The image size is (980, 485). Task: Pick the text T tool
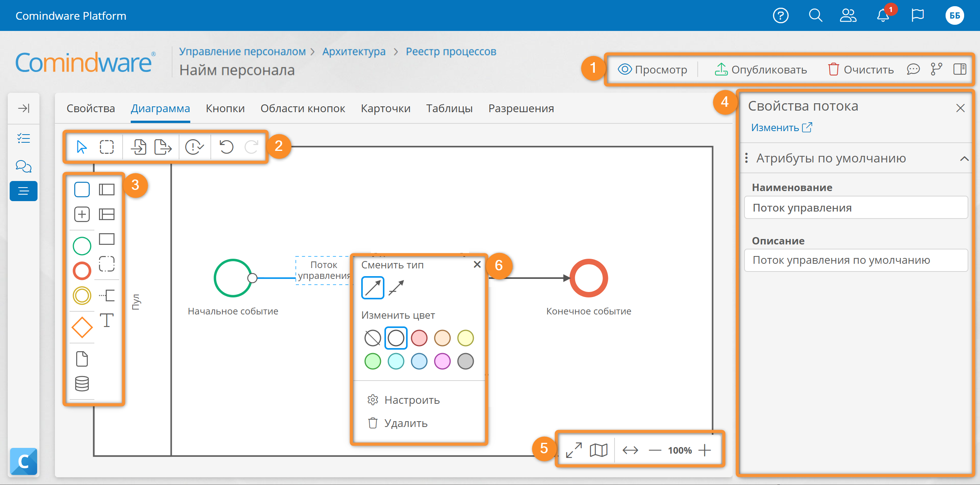(x=107, y=320)
